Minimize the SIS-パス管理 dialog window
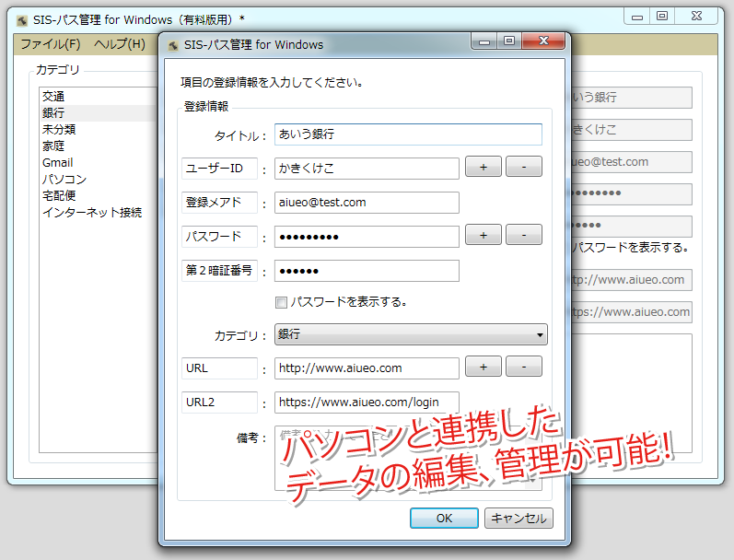The height and width of the screenshot is (560, 734). click(x=484, y=41)
